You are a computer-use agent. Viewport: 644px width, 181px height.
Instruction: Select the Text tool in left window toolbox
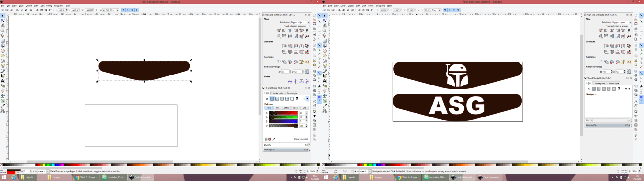point(3,81)
